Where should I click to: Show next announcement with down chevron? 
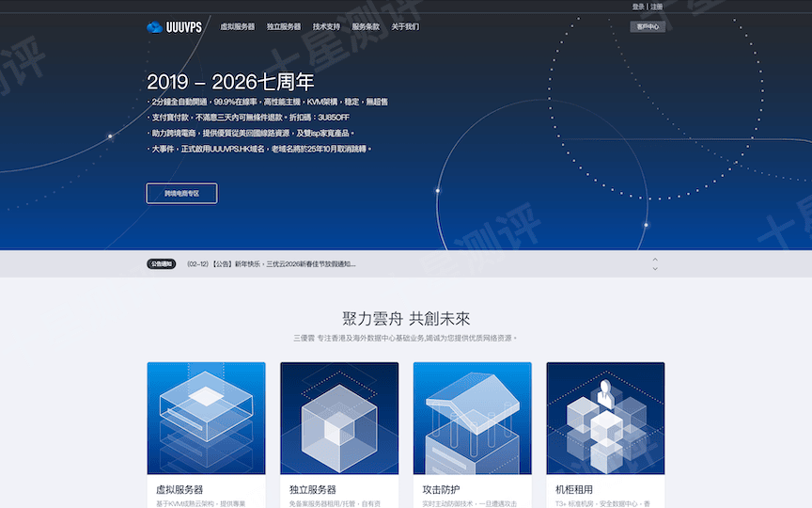(655, 270)
